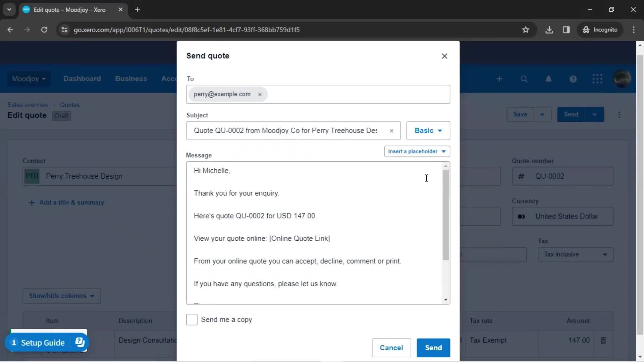This screenshot has height=362, width=644.
Task: Expand the header Send options arrow
Action: pos(594,115)
